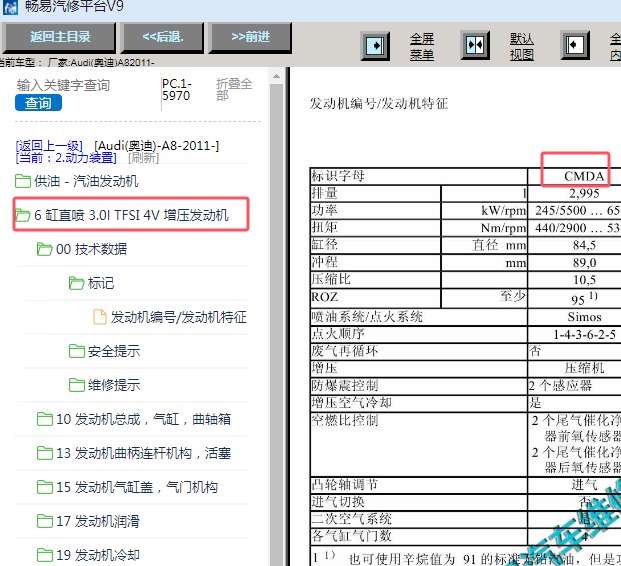Image resolution: width=621 pixels, height=566 pixels.
Task: Open the 发动机编号/发动机特征 document
Action: [179, 317]
